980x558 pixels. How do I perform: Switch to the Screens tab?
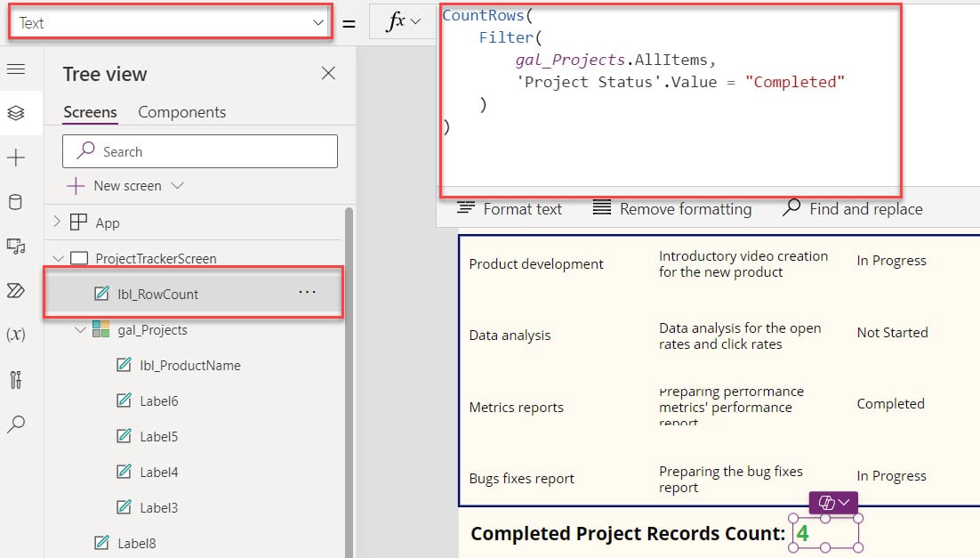[90, 112]
